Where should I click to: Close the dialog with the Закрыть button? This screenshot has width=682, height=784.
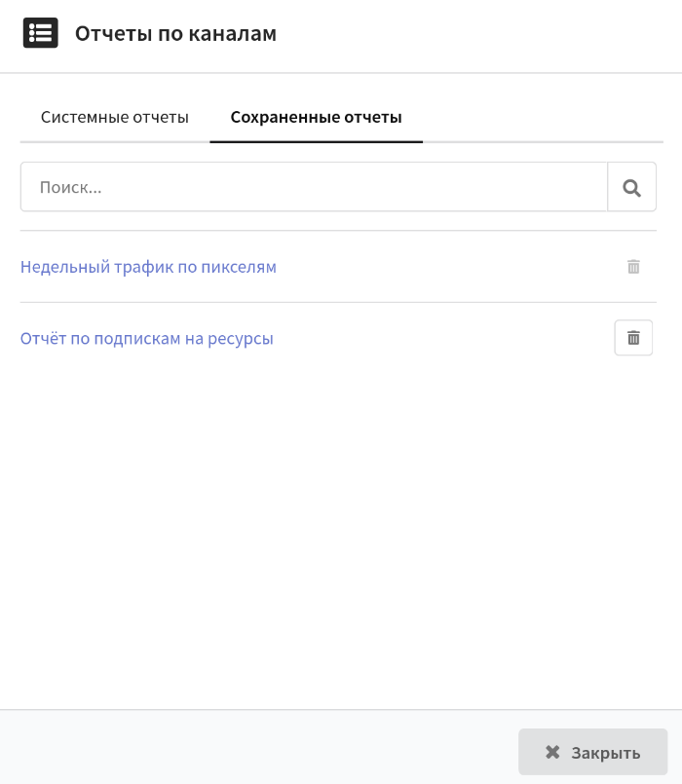click(593, 752)
